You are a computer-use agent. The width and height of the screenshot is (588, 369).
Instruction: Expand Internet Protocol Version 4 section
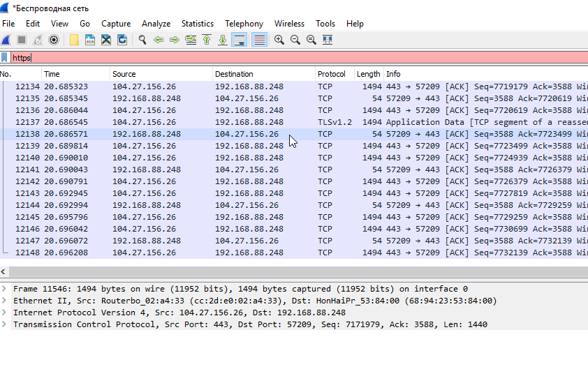(4, 312)
